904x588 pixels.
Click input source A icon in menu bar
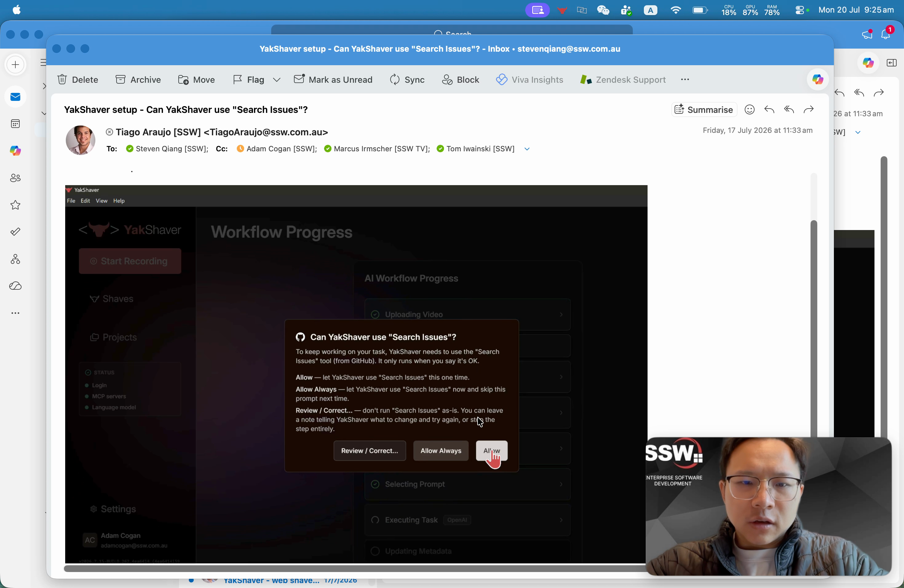(x=651, y=10)
